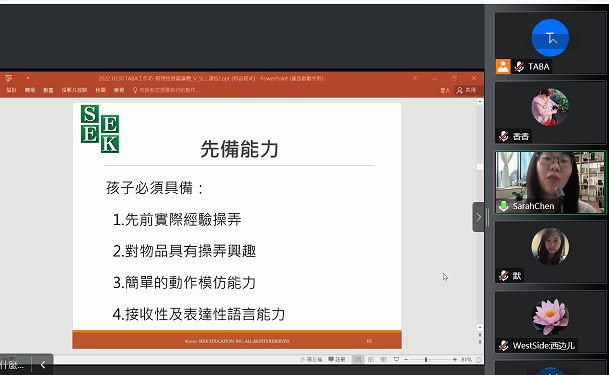Switch to Reading view icon

[x=384, y=359]
